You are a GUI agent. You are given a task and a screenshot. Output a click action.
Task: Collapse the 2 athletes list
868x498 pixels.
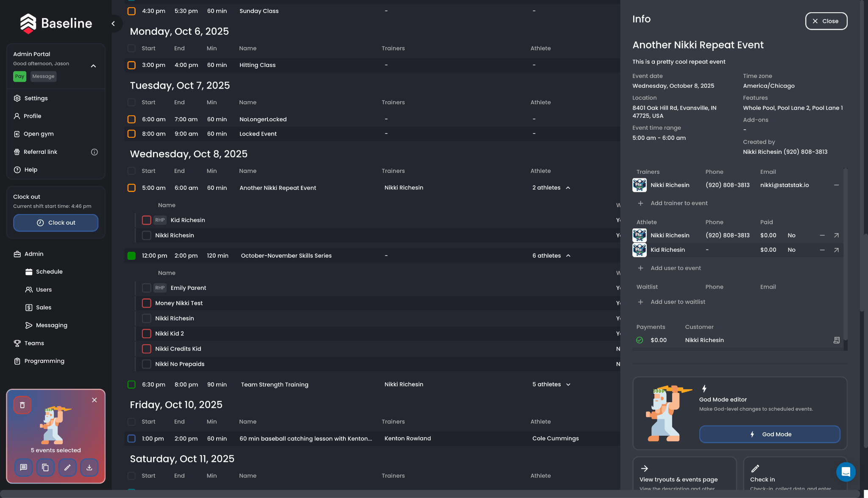click(x=568, y=188)
